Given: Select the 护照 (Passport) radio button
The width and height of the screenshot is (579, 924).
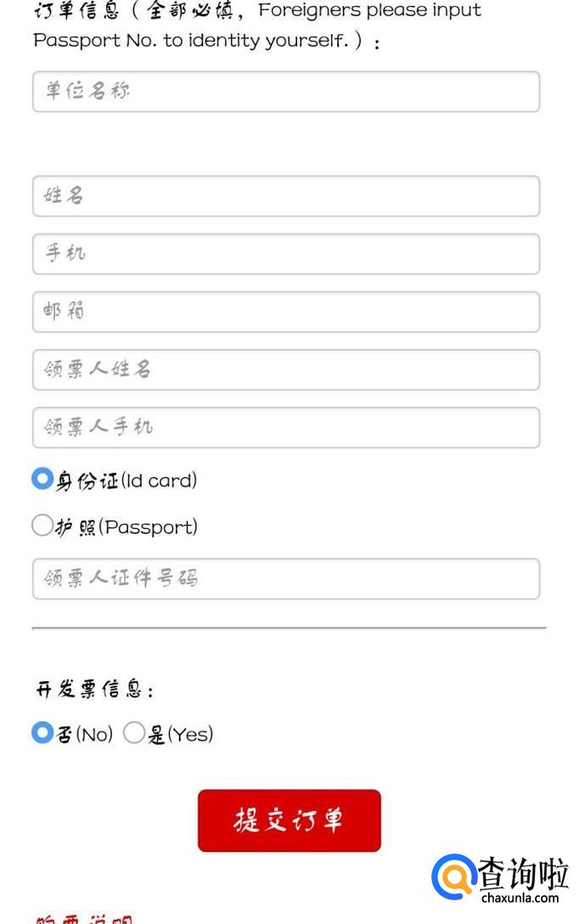Looking at the screenshot, I should tap(42, 526).
